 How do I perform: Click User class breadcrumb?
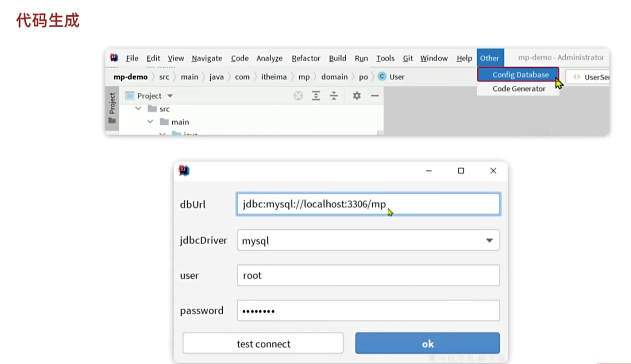tap(396, 77)
